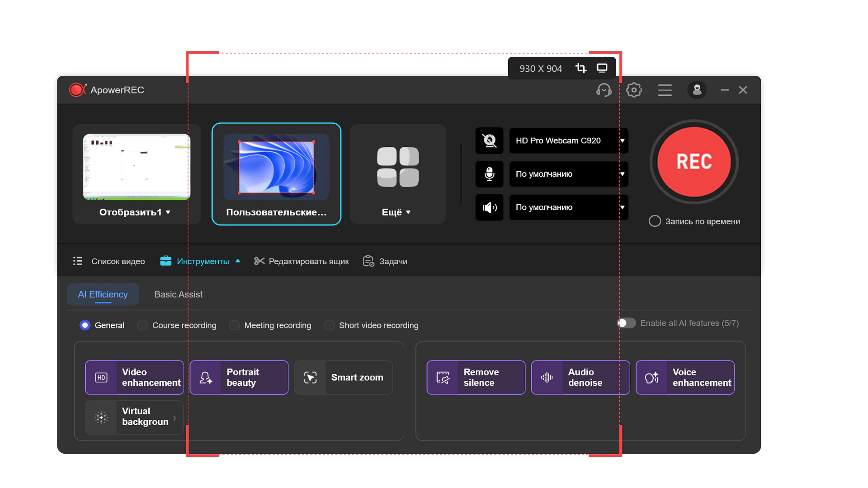Click the remove silence icon

(443, 377)
